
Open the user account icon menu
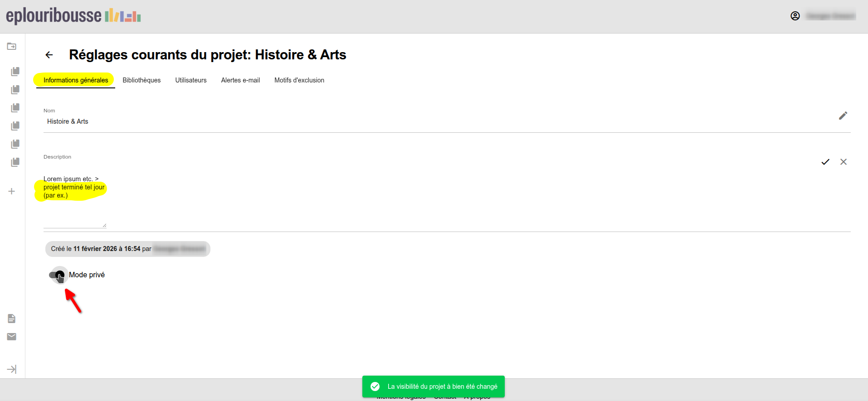(x=795, y=16)
